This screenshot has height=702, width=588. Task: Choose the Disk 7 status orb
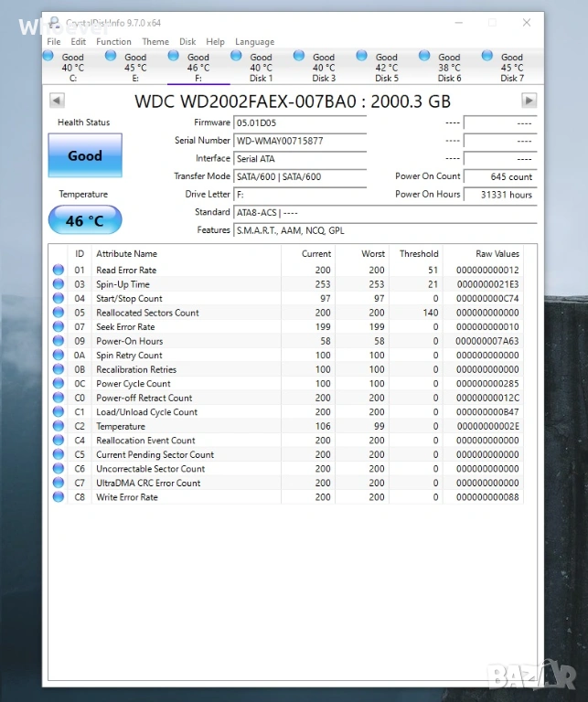coord(487,57)
